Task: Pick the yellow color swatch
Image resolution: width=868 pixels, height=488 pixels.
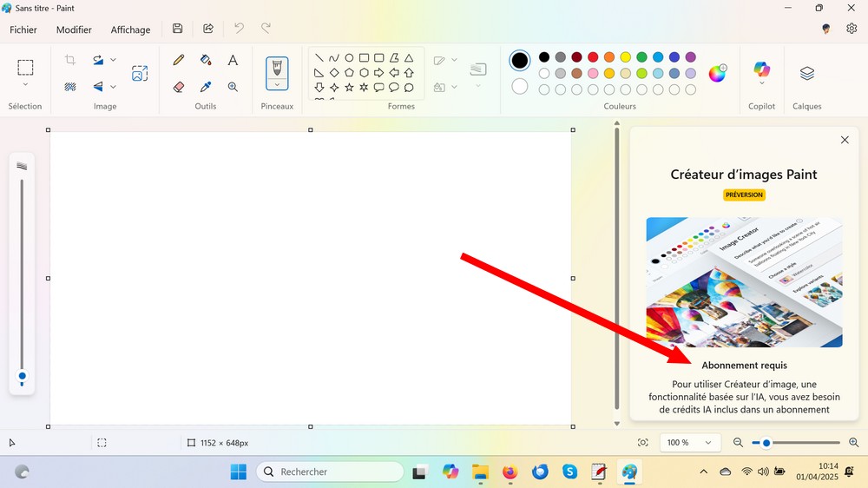Action: click(626, 57)
